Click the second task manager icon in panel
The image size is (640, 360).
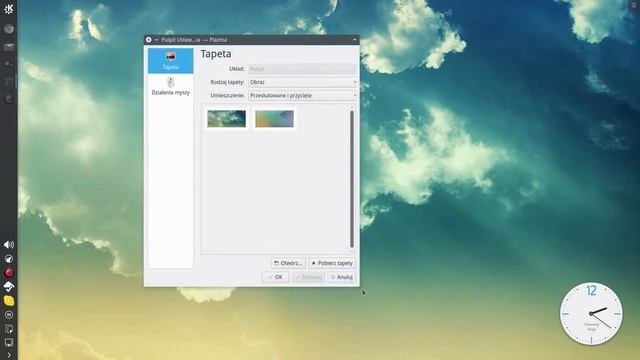pyautogui.click(x=9, y=47)
